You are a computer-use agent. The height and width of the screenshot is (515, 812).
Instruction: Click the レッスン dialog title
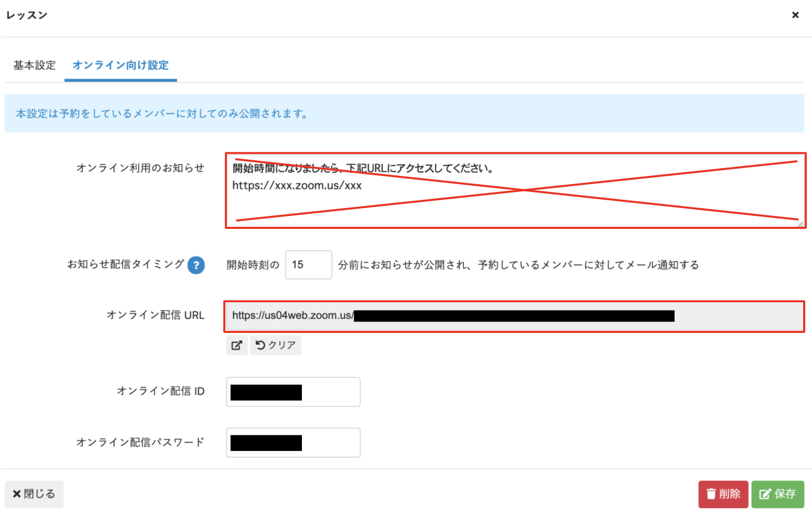[x=27, y=15]
